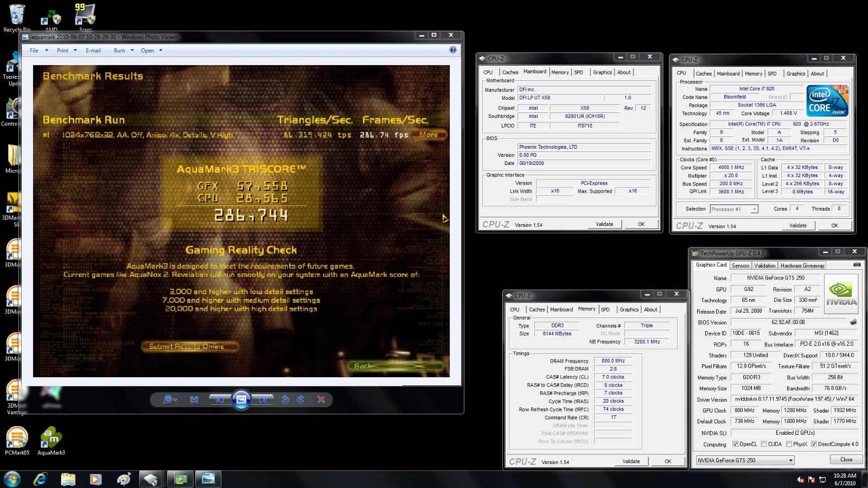Open About tab in the CPU-Z Mainboard window
The height and width of the screenshot is (488, 868).
(624, 72)
